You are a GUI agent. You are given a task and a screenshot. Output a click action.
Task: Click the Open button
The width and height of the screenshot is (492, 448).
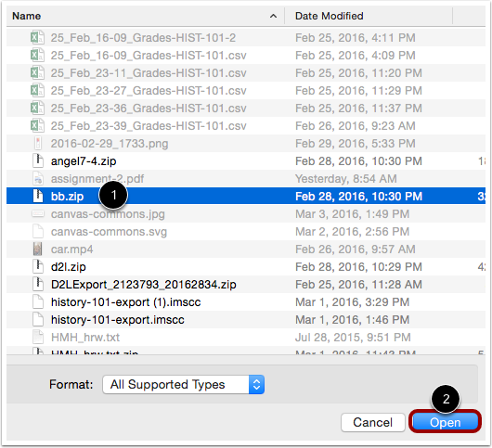coord(445,422)
